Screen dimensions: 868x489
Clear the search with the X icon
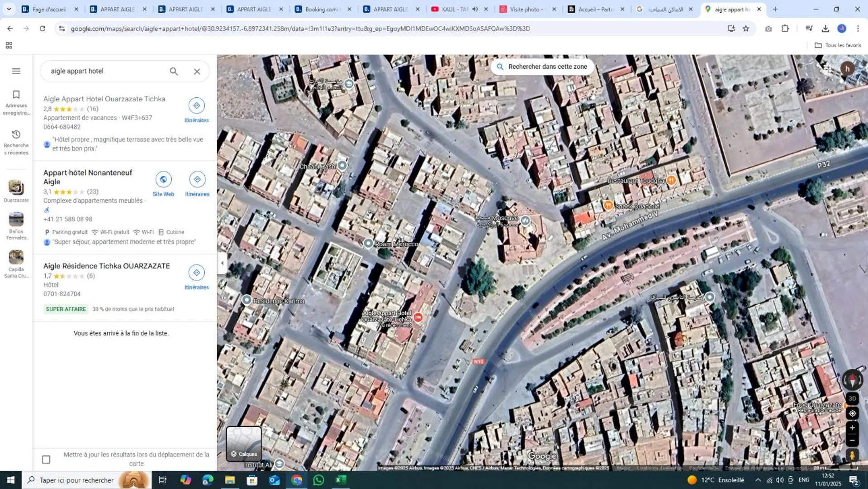point(197,72)
